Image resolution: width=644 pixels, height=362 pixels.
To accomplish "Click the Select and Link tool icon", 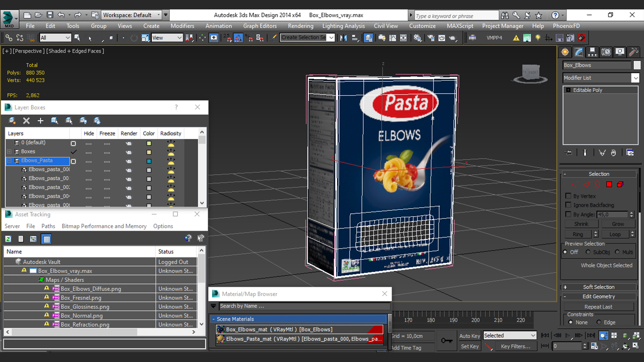I will click(9, 38).
